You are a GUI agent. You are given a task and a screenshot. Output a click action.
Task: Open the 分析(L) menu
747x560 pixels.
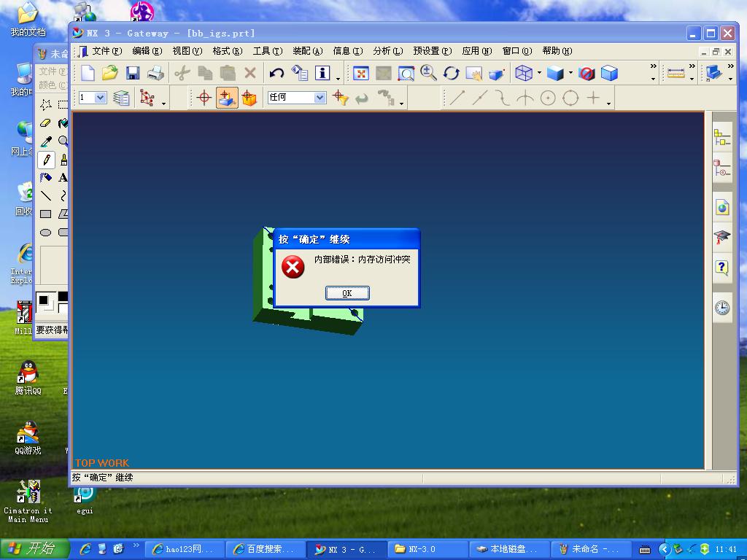388,51
